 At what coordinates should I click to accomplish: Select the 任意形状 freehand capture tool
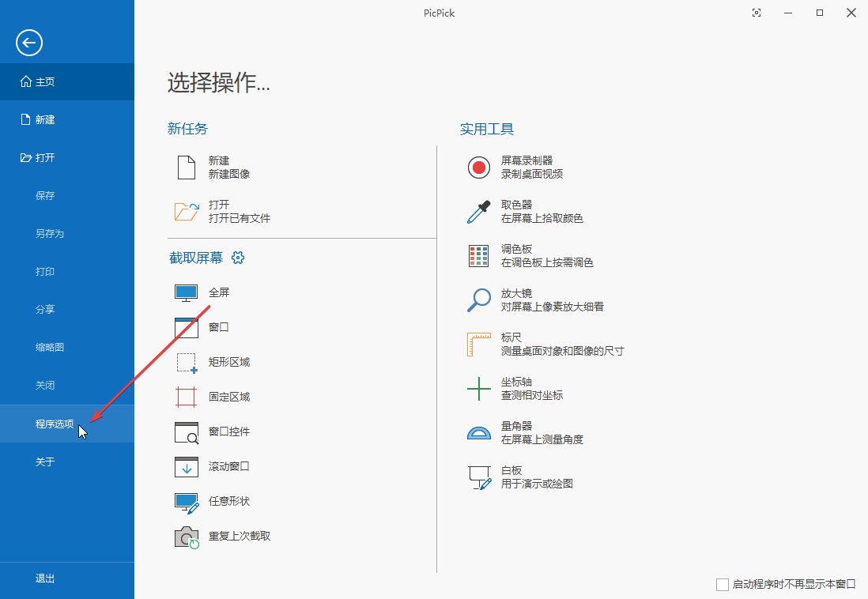pos(229,501)
